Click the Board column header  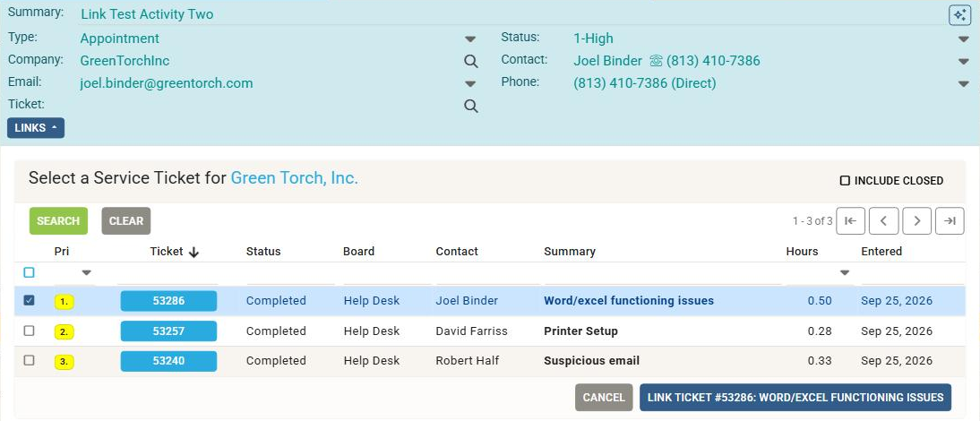point(358,252)
